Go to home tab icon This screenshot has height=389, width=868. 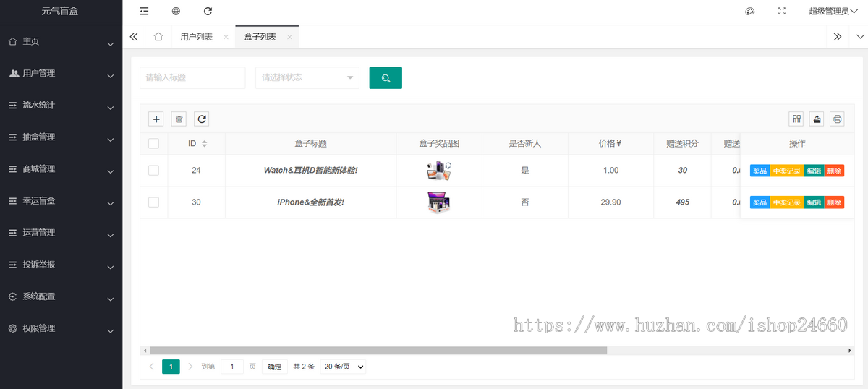158,37
